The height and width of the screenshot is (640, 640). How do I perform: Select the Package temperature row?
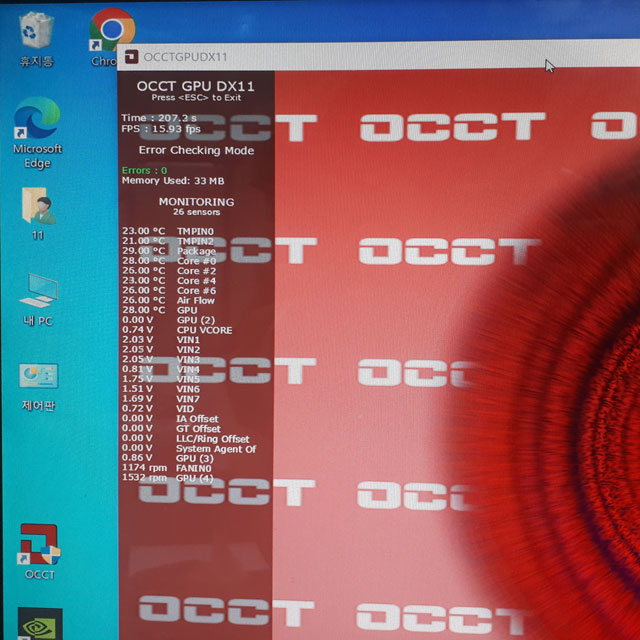[x=169, y=251]
